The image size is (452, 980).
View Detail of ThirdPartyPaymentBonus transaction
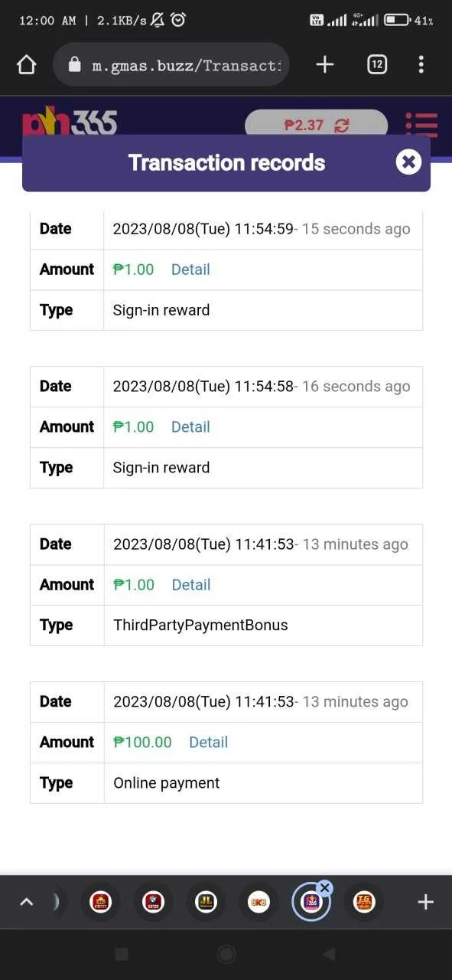coord(191,585)
